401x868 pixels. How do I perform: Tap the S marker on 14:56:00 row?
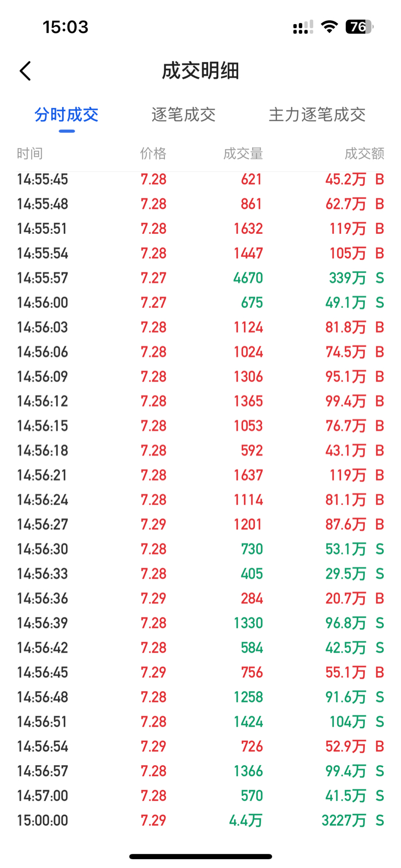(x=380, y=303)
